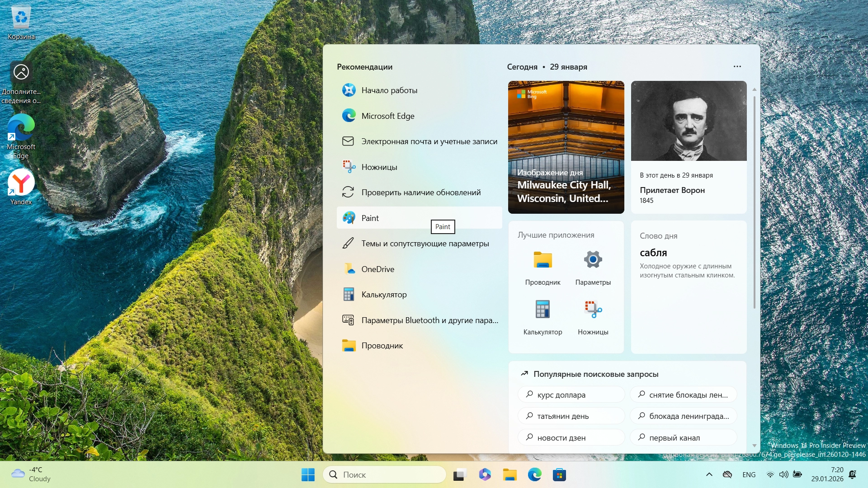This screenshot has width=868, height=488.
Task: Open Проводник icon in Лучшие приложения
Action: 542,260
